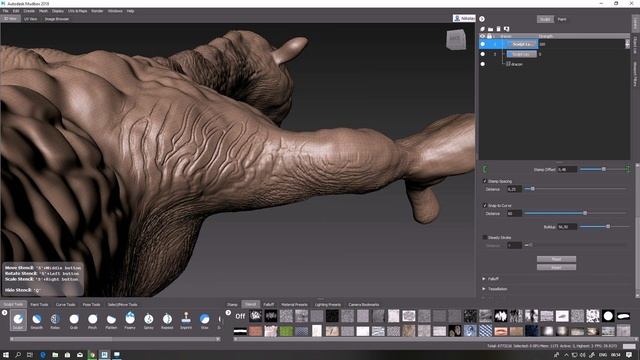Toggle Stamp Spacing checkbox
Image resolution: width=640 pixels, height=360 pixels.
pyautogui.click(x=485, y=181)
